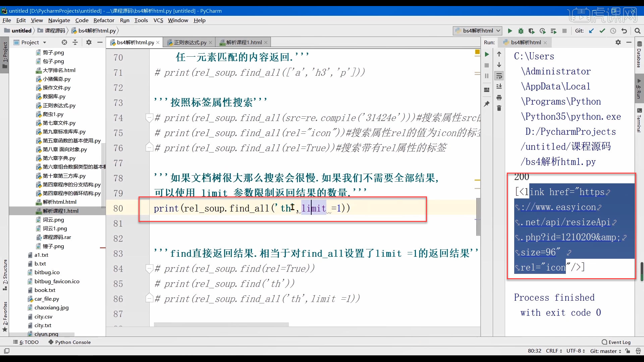
Task: Pin the Run tab output
Action: pyautogui.click(x=487, y=104)
